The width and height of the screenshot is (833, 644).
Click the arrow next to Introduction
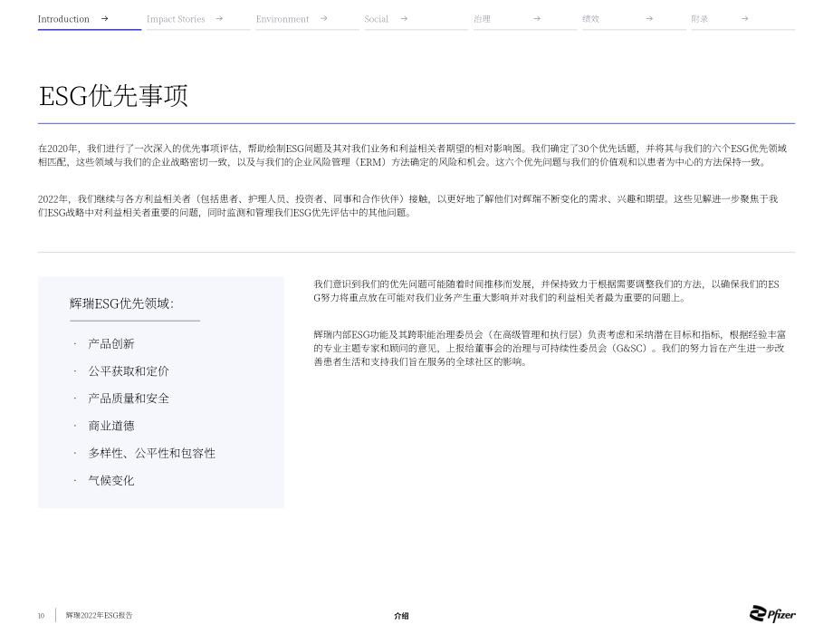(105, 19)
